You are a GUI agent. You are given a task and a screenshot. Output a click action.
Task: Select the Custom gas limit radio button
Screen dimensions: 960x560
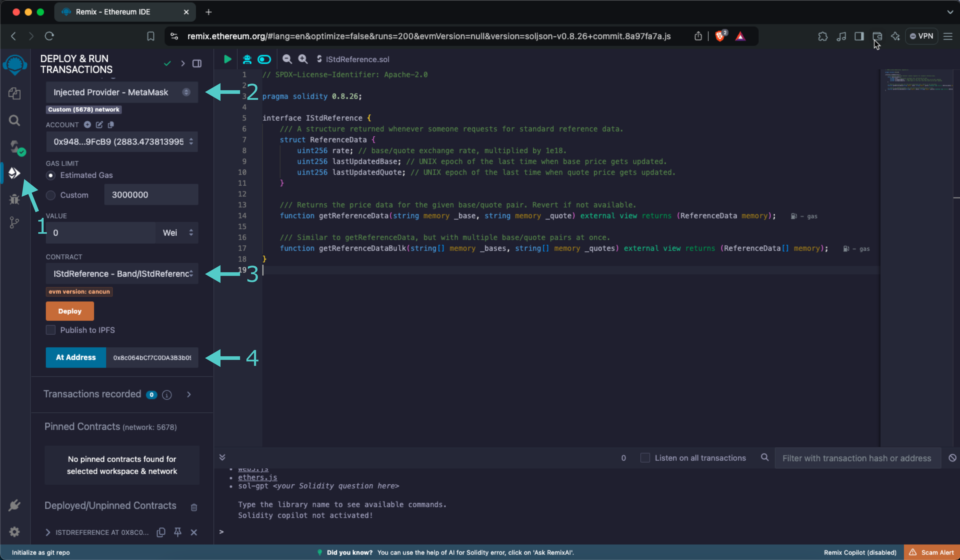pos(51,195)
